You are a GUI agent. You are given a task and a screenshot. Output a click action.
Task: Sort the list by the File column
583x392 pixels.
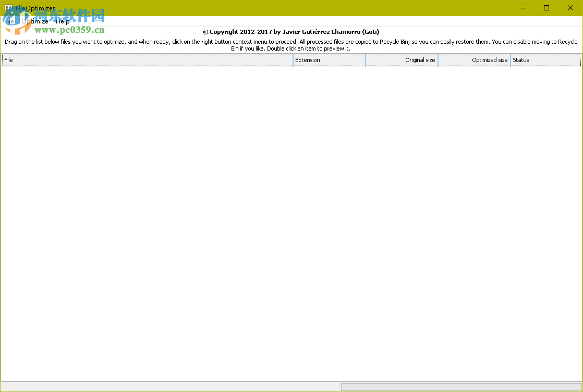(x=146, y=60)
